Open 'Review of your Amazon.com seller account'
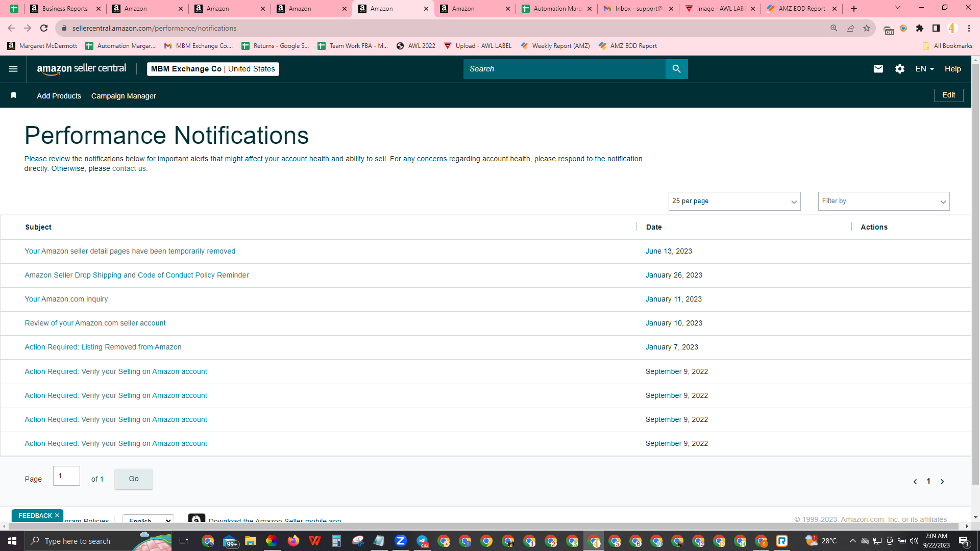This screenshot has width=980, height=551. (x=95, y=323)
